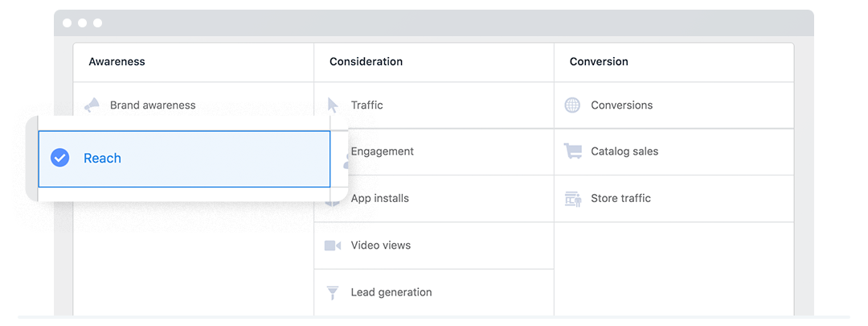Click the Traffic cursor arrow icon
868x326 pixels.
(x=333, y=105)
